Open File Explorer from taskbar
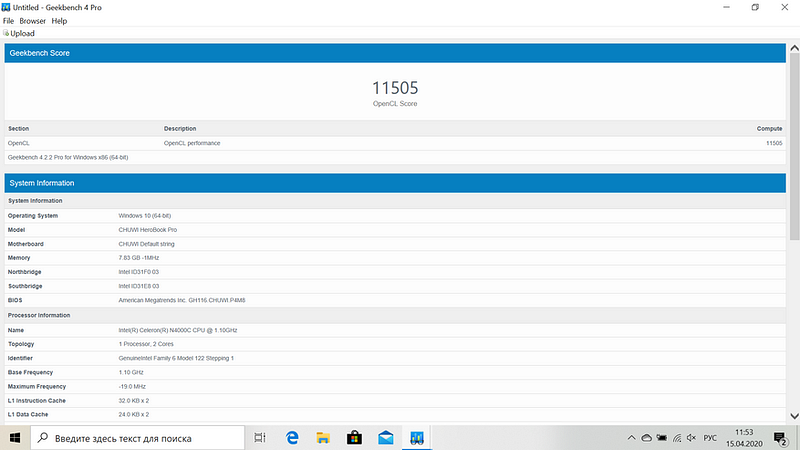This screenshot has height=450, width=800. [323, 438]
